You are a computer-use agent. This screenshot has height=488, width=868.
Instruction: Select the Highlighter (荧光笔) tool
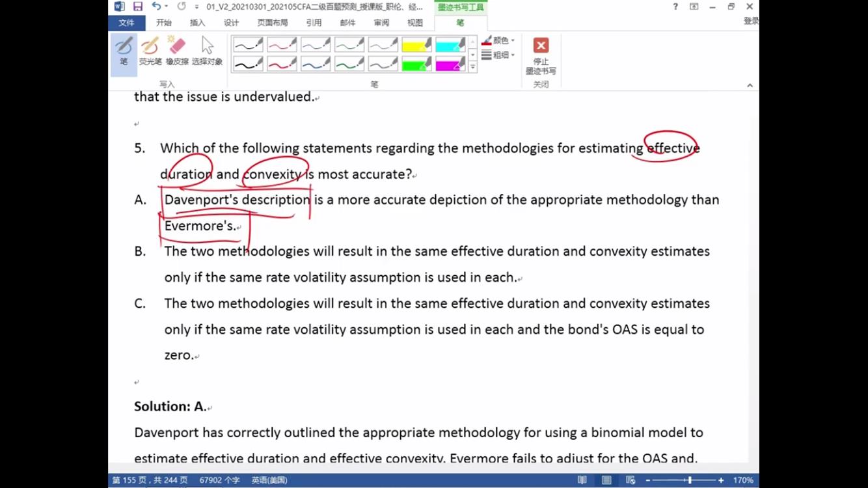(150, 51)
